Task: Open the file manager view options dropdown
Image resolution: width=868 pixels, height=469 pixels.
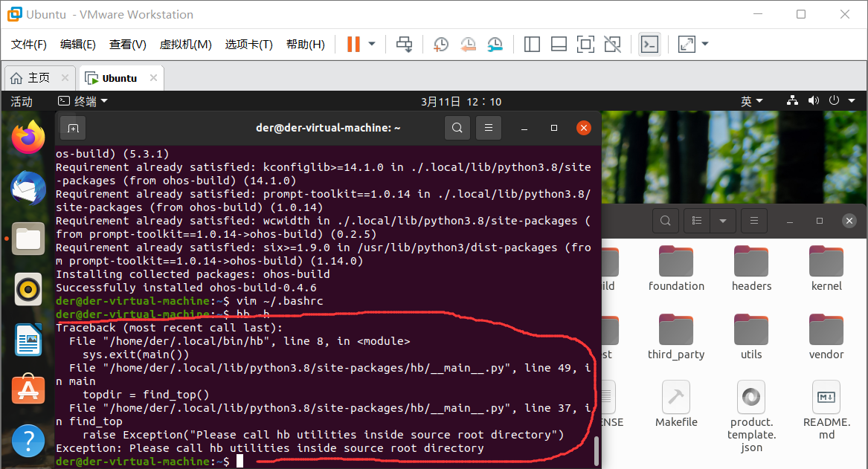Action: click(724, 220)
